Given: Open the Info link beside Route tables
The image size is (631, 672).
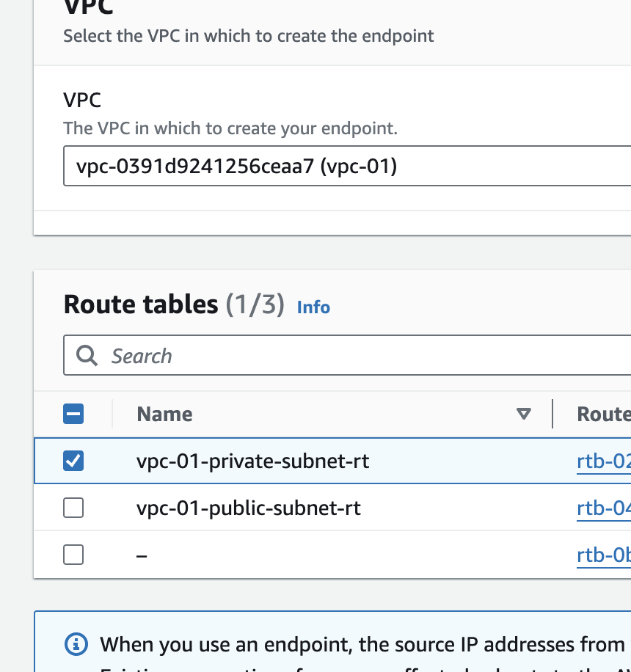Looking at the screenshot, I should point(313,307).
